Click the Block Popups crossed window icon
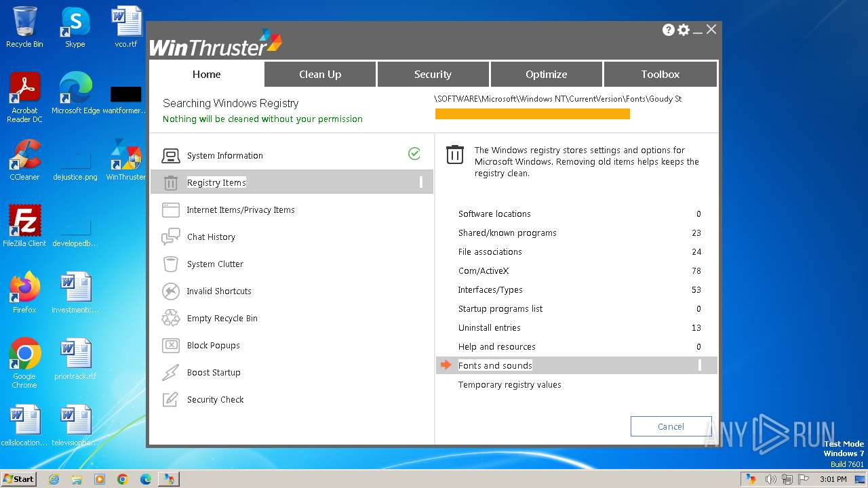This screenshot has width=868, height=488. click(x=171, y=346)
